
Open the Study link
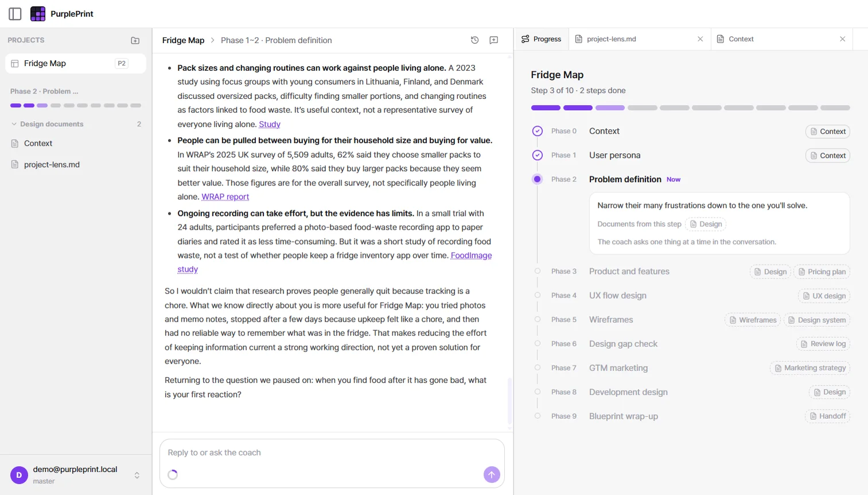[270, 124]
